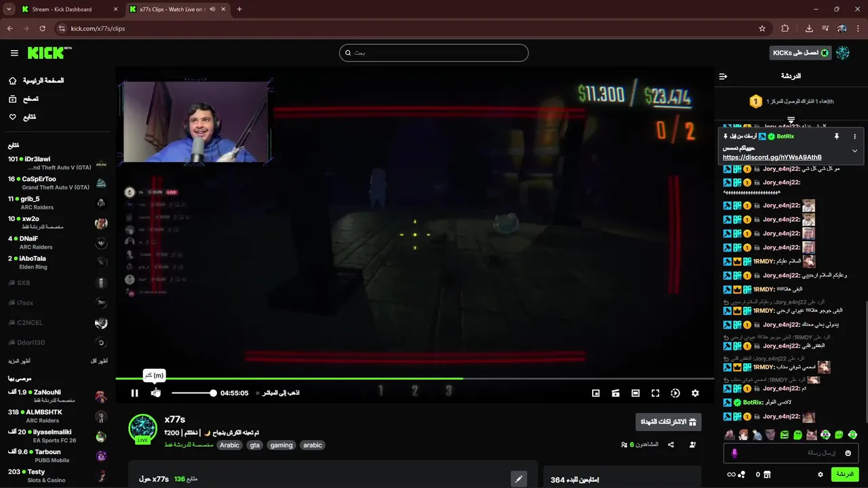Click the KICK logo
868x488 pixels.
click(x=50, y=53)
